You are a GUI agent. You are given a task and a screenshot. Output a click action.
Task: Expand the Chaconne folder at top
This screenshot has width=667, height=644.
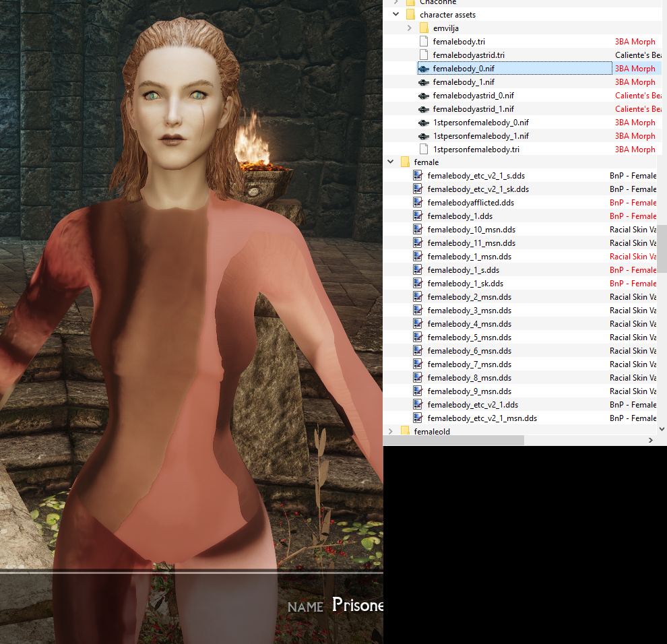pos(395,2)
